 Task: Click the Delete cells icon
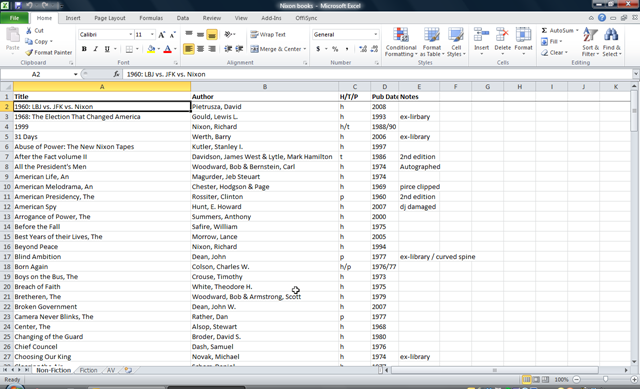click(x=502, y=35)
